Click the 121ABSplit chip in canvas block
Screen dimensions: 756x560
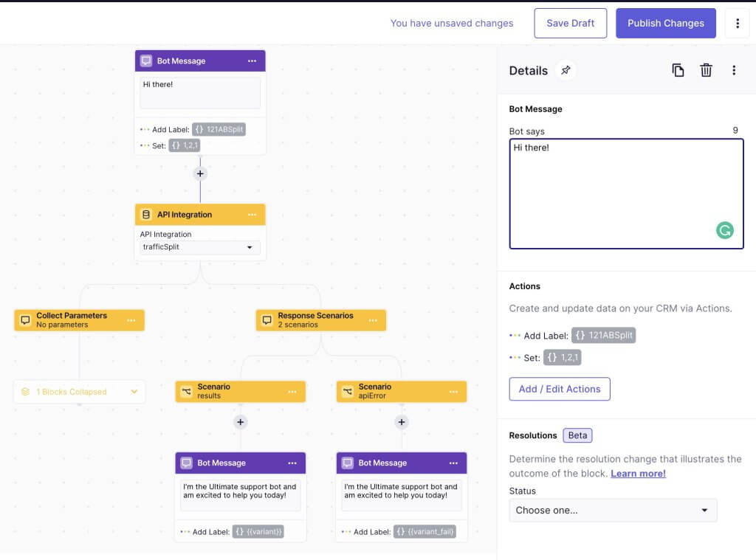click(x=219, y=129)
